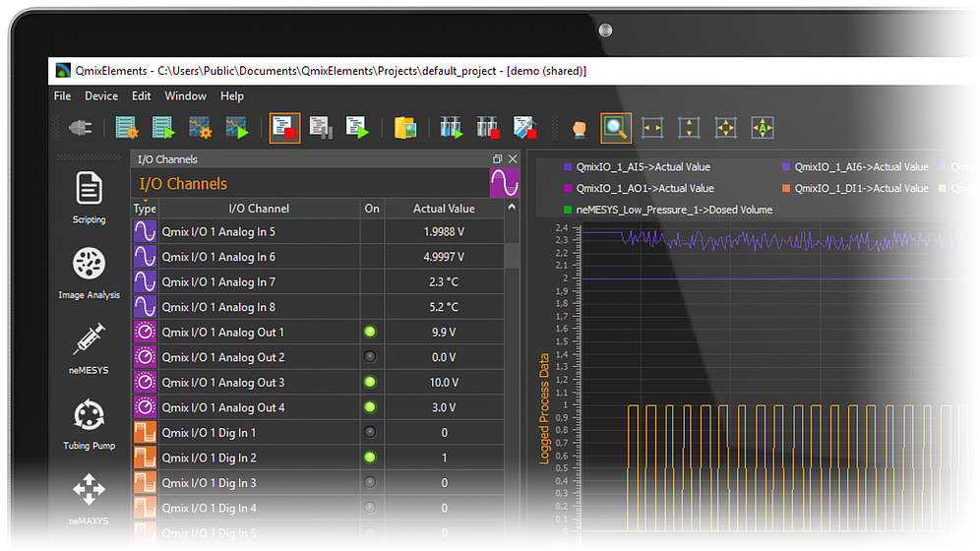Turn off Analog Out 1 channel LED

371,333
